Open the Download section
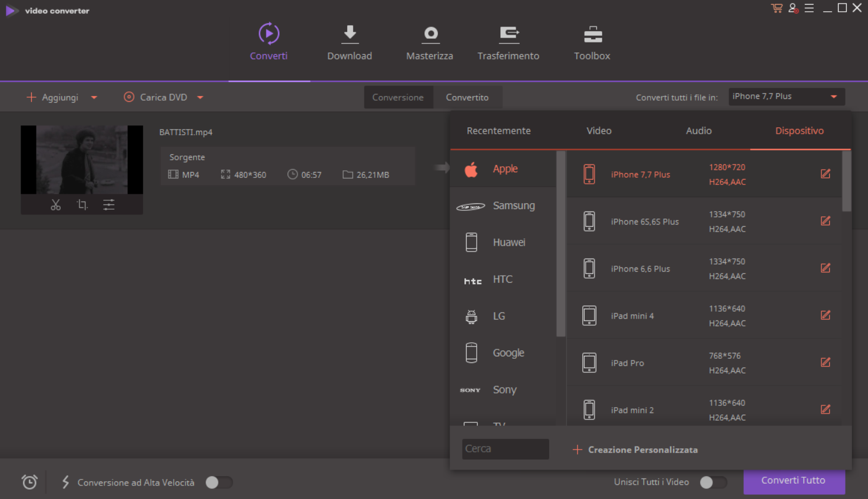 point(349,42)
